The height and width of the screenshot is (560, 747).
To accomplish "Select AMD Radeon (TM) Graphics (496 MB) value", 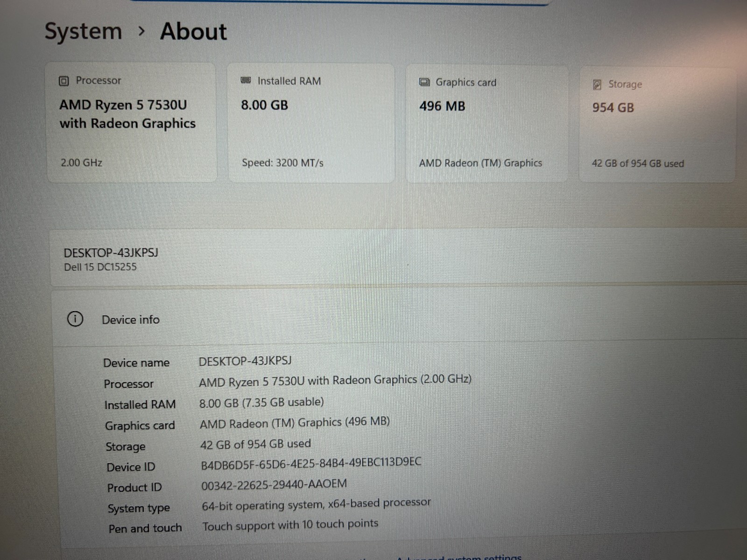I will (x=295, y=423).
